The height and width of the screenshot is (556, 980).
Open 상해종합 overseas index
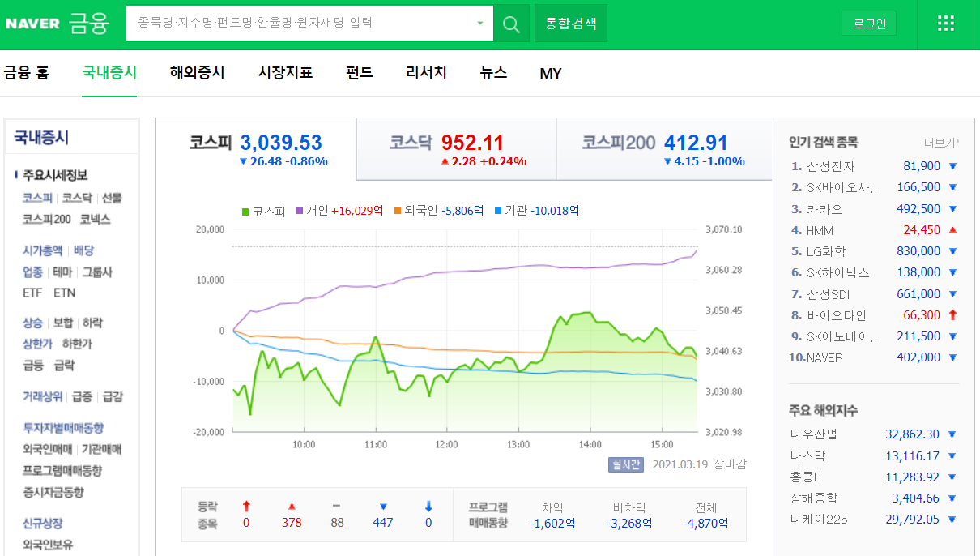(814, 498)
